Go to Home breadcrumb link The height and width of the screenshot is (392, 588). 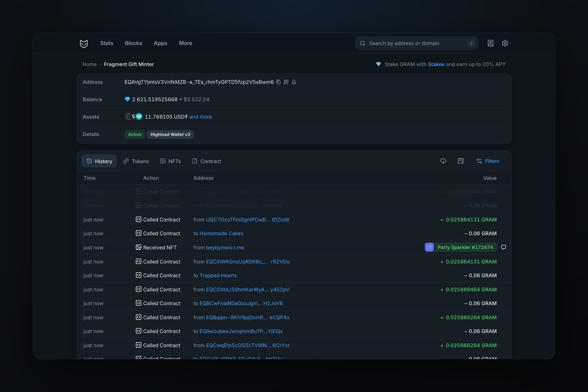pos(89,64)
